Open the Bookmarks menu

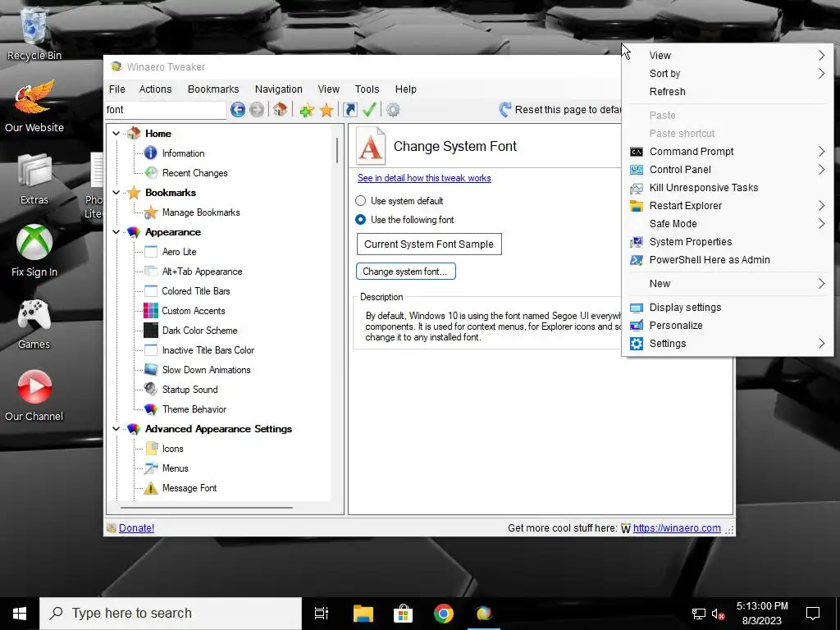tap(213, 89)
